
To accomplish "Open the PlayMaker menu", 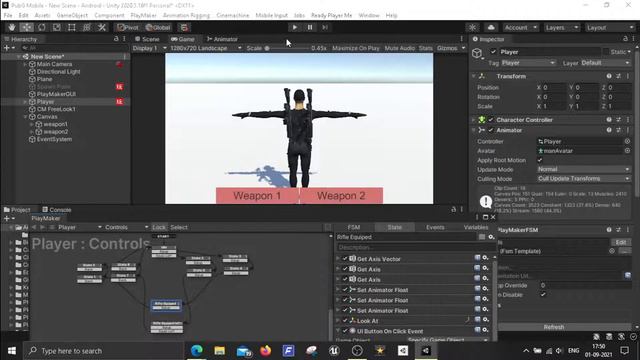I will click(x=143, y=15).
